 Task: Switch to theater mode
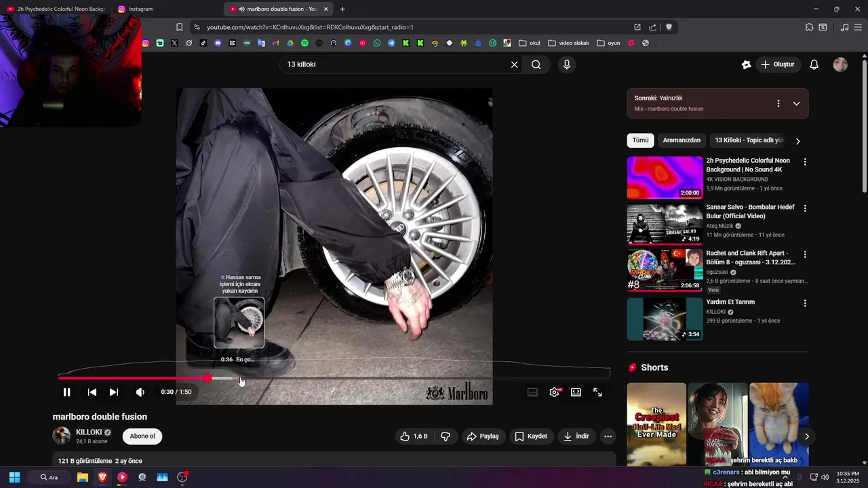pos(576,392)
